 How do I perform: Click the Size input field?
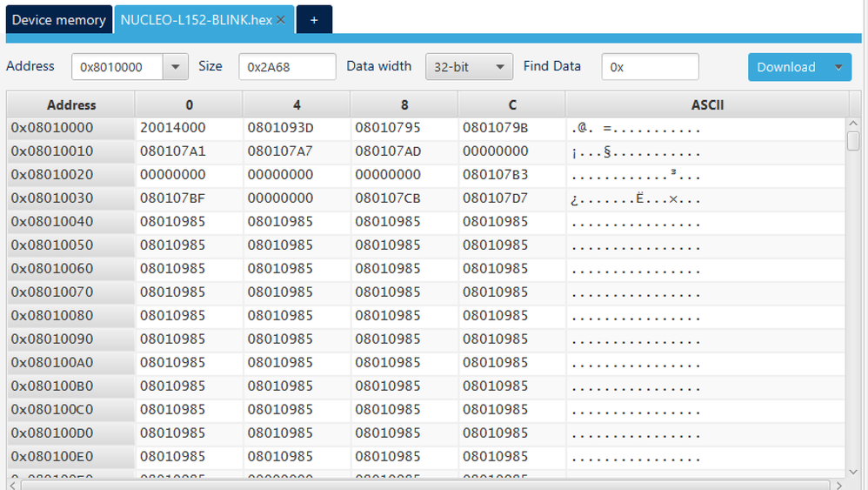287,67
